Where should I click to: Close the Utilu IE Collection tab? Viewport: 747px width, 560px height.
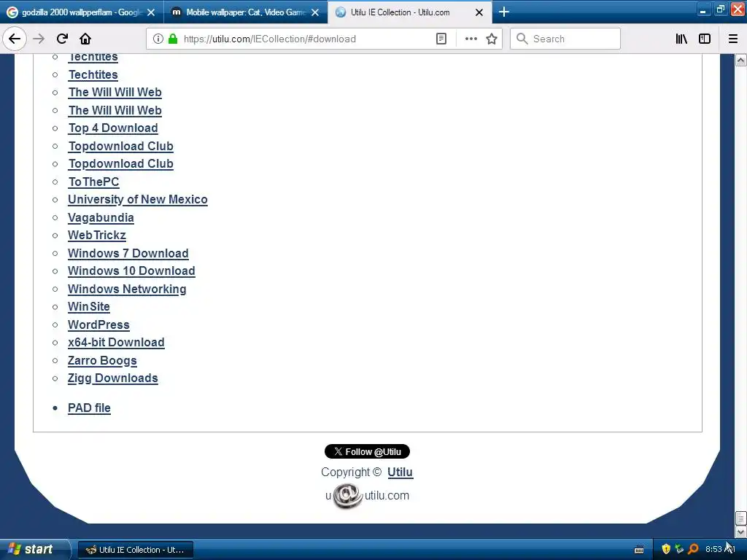[479, 12]
